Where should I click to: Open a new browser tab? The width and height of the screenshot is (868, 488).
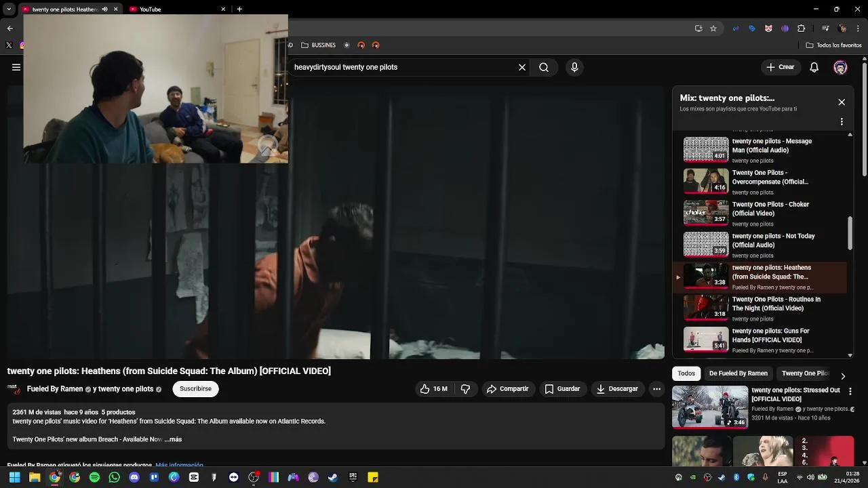[239, 9]
